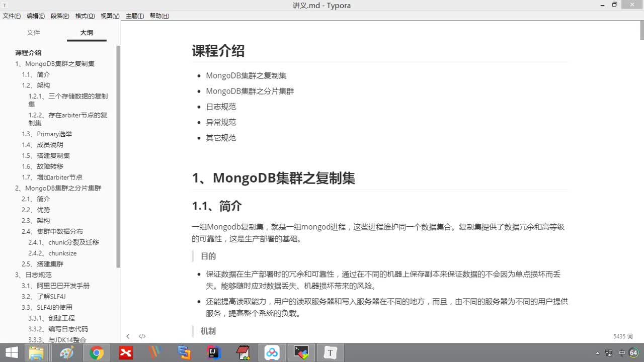Launch the Paint palette app on the taskbar

click(66, 353)
